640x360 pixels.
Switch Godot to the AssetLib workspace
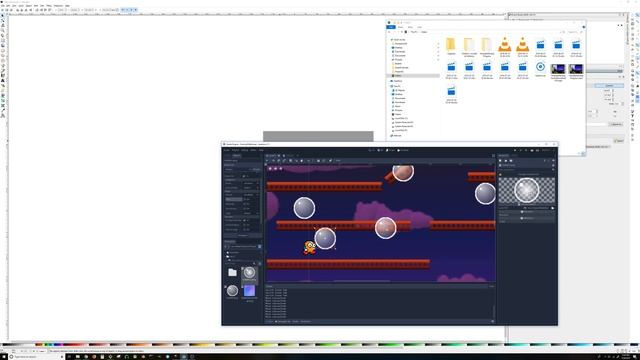click(x=403, y=150)
